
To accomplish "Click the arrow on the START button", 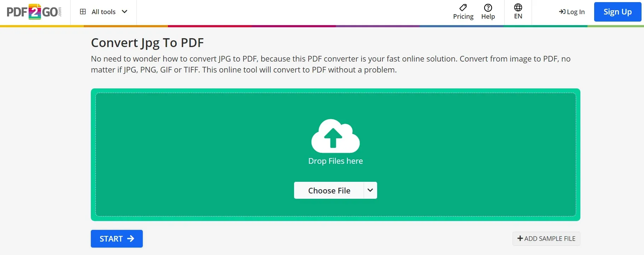I will tap(131, 239).
